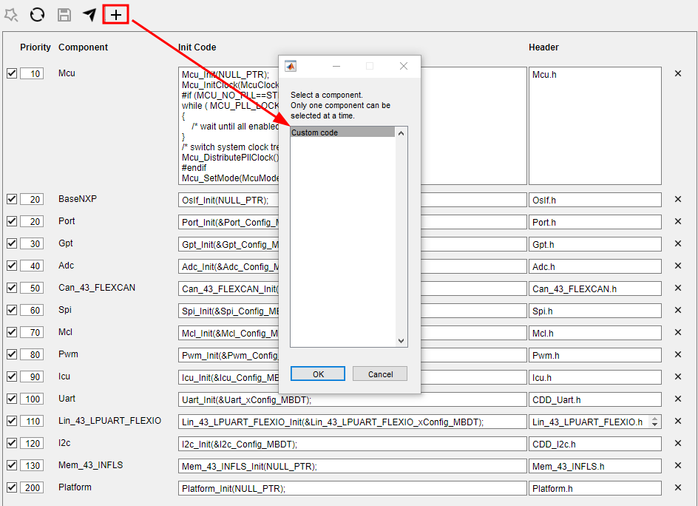Remove the Port component row

(x=678, y=221)
